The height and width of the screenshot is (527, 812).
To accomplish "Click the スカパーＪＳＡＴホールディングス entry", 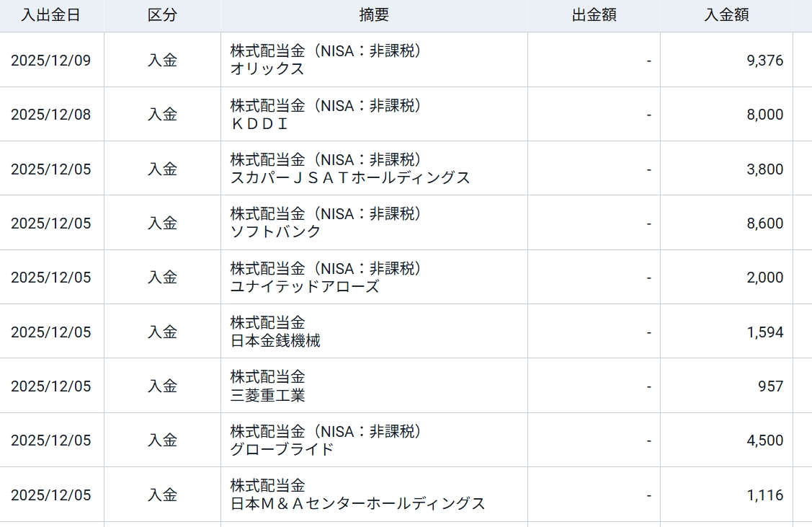I will 350,178.
